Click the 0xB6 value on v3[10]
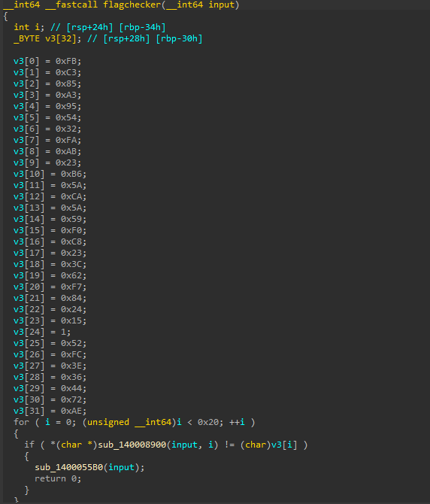The height and width of the screenshot is (504, 430). point(71,174)
